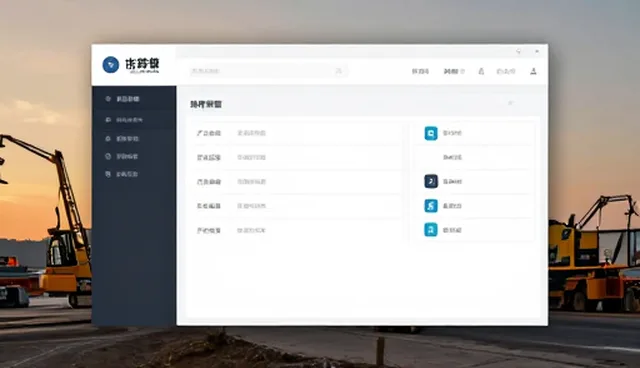Select the second sidebar menu item
The height and width of the screenshot is (368, 640).
click(134, 120)
